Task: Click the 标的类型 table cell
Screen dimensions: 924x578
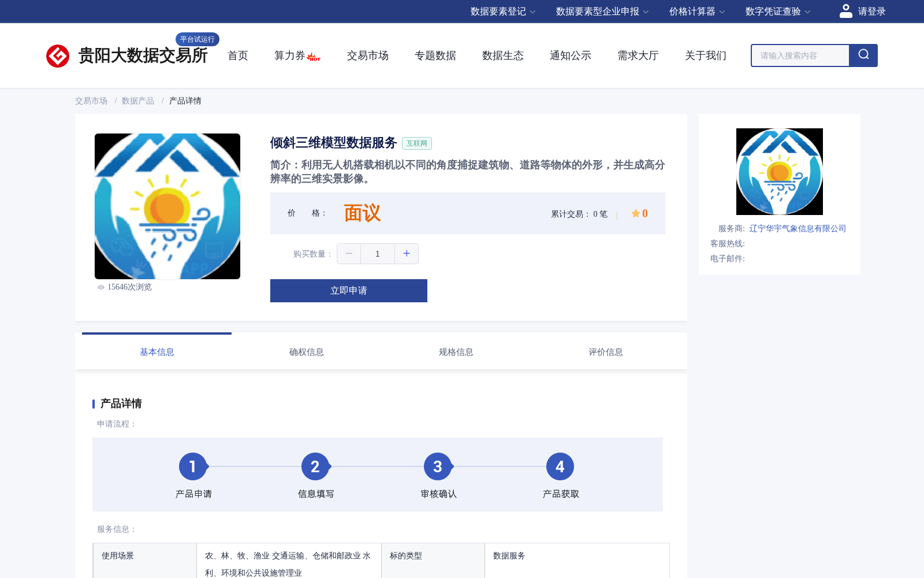Action: (433, 561)
